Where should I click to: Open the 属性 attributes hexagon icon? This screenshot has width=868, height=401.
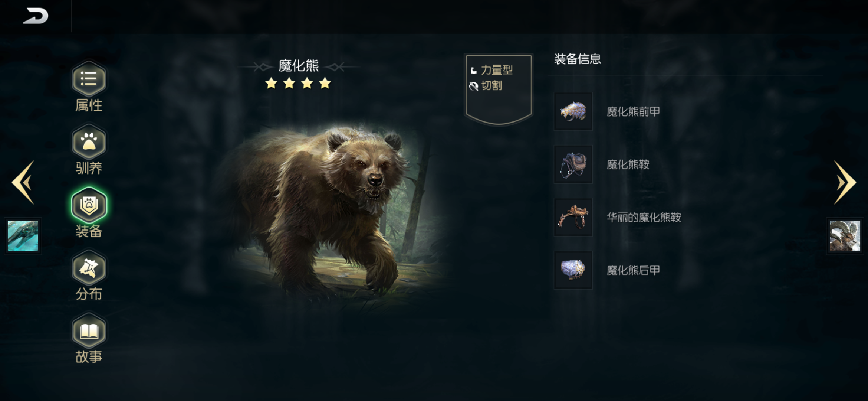tap(89, 79)
